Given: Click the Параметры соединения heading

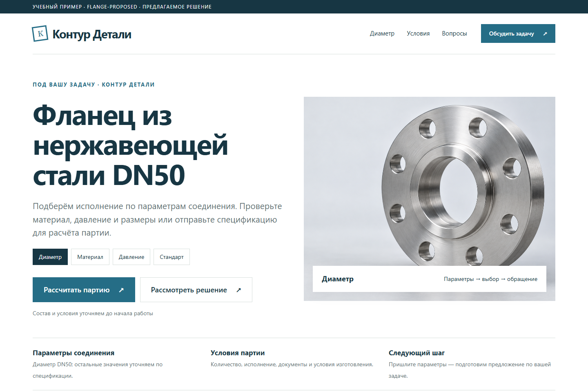Looking at the screenshot, I should pos(73,353).
